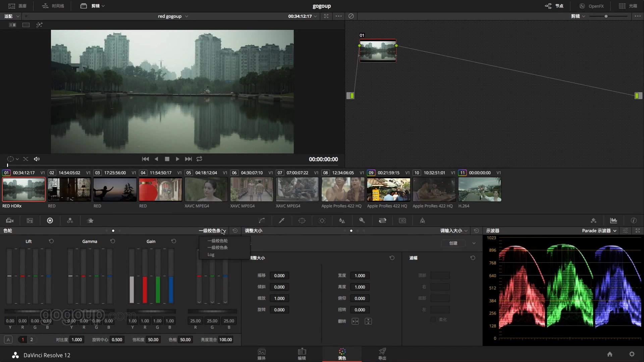Viewport: 644px width, 362px height.
Task: Flip image vertically button
Action: pos(368,321)
